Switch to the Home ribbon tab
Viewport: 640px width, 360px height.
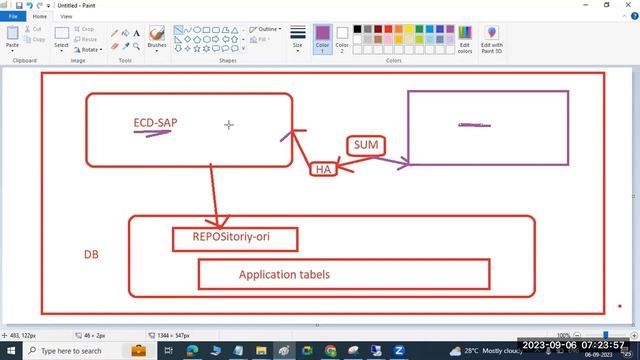coord(40,16)
